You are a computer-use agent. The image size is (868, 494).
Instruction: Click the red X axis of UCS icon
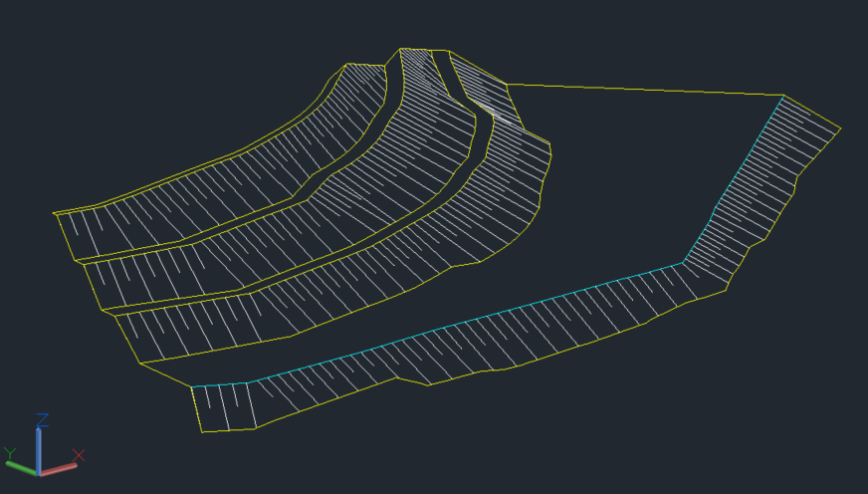point(59,470)
